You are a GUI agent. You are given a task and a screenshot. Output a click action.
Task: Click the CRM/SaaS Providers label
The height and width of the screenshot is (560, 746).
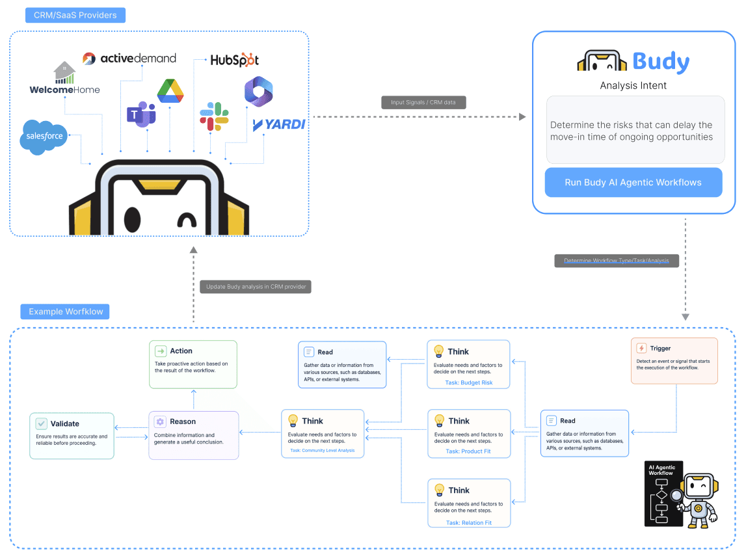(x=75, y=15)
